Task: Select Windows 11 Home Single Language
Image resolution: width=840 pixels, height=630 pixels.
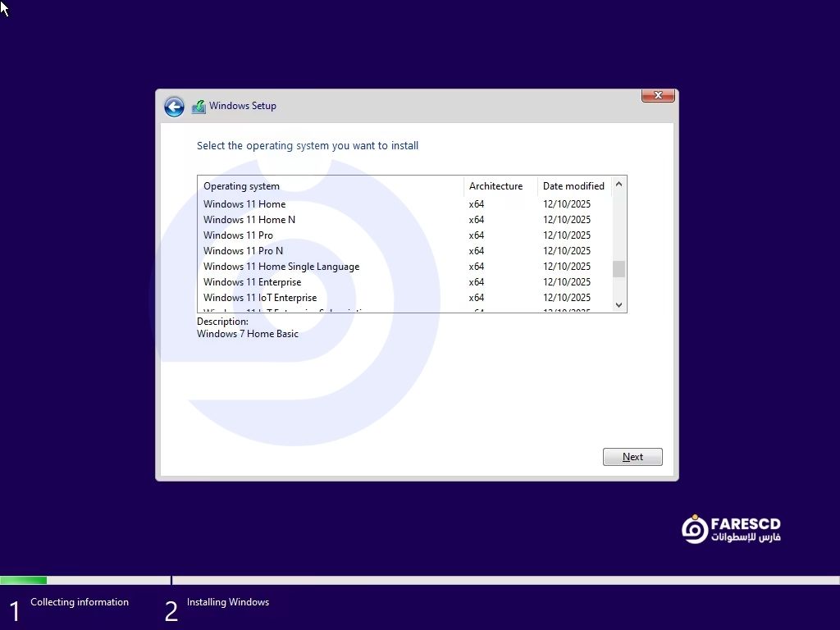Action: pos(281,267)
